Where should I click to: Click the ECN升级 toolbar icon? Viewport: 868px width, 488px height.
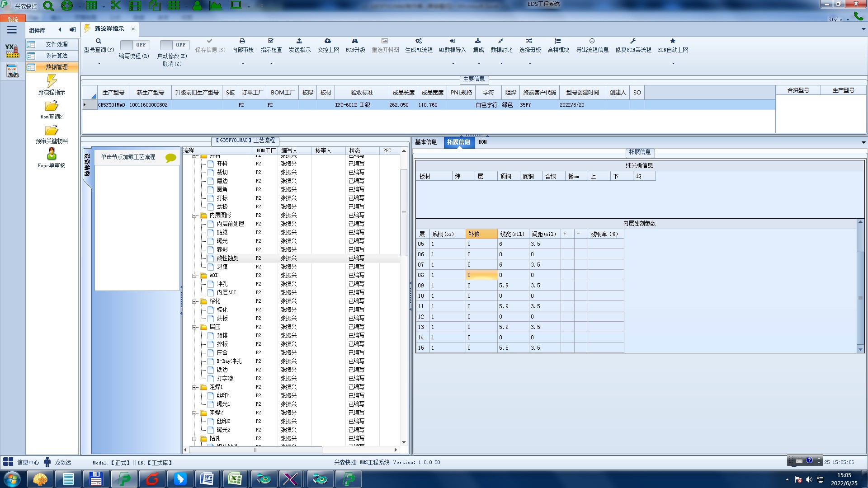pyautogui.click(x=355, y=41)
